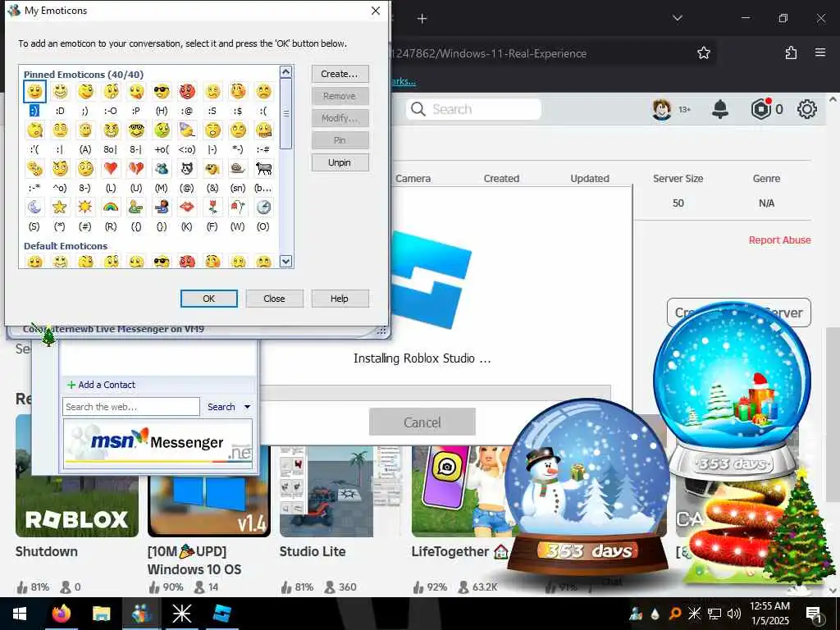Screen dimensions: 840x630
Task: Click the emoticon list scroll-down arrow
Action: tap(286, 262)
